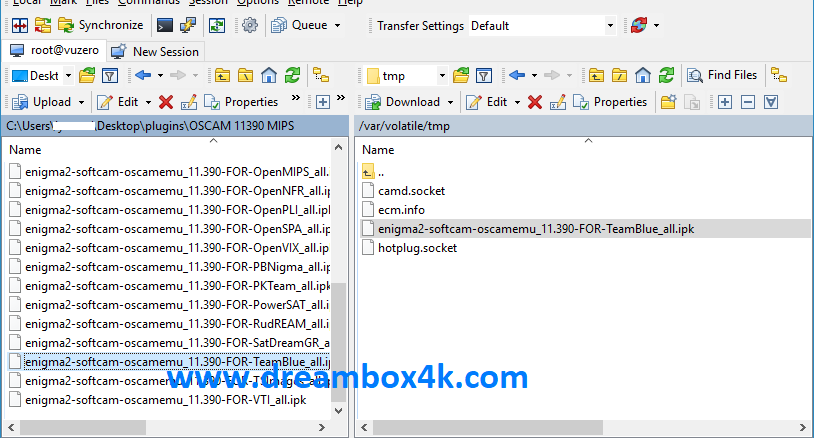
Task: Refresh the local panel
Action: click(x=292, y=76)
